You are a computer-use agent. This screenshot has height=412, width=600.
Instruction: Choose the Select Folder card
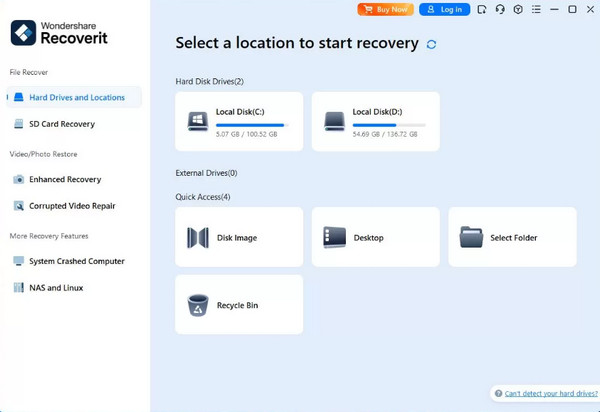(512, 237)
